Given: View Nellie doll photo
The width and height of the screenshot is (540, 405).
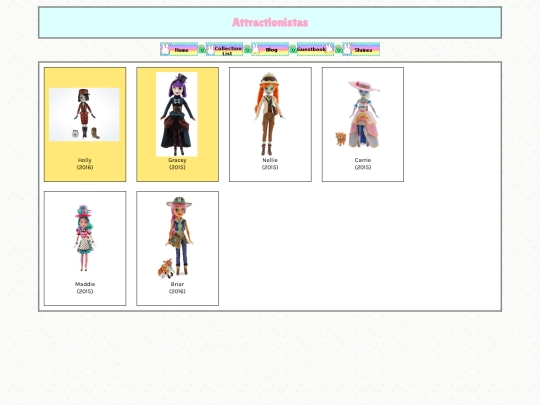Looking at the screenshot, I should point(270,114).
